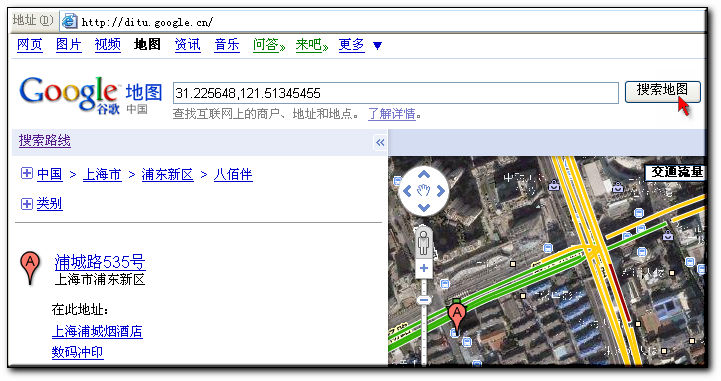The image size is (721, 381).
Task: Click the 搜索地图 button
Action: pyautogui.click(x=663, y=91)
